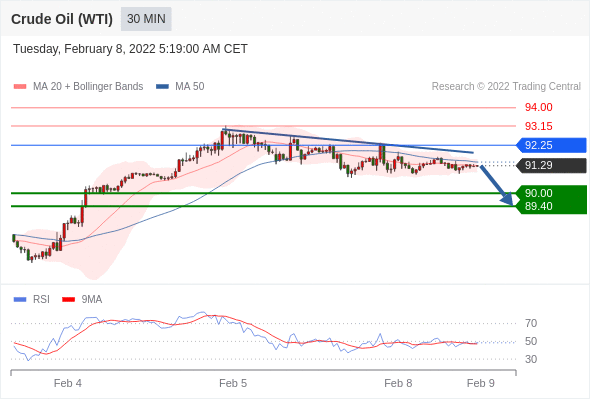Screen dimensions: 590x400
Task: Click the 93.15 red resistance label
Action: (x=538, y=126)
